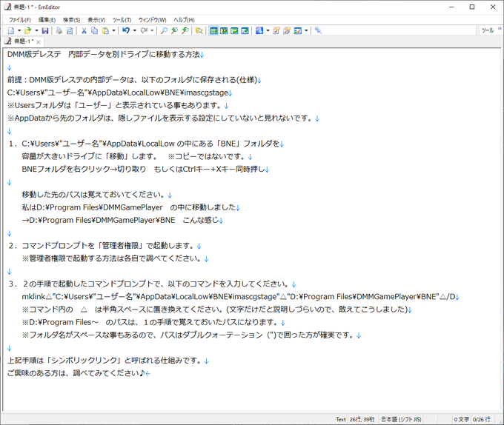Click the blue Undo arrow
The height and width of the screenshot is (425, 504).
[x=126, y=30]
